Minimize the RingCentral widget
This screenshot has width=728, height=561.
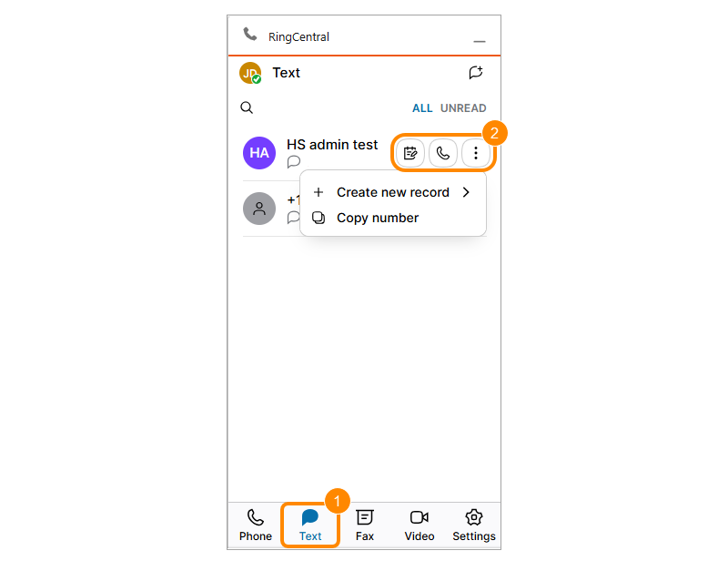click(480, 41)
